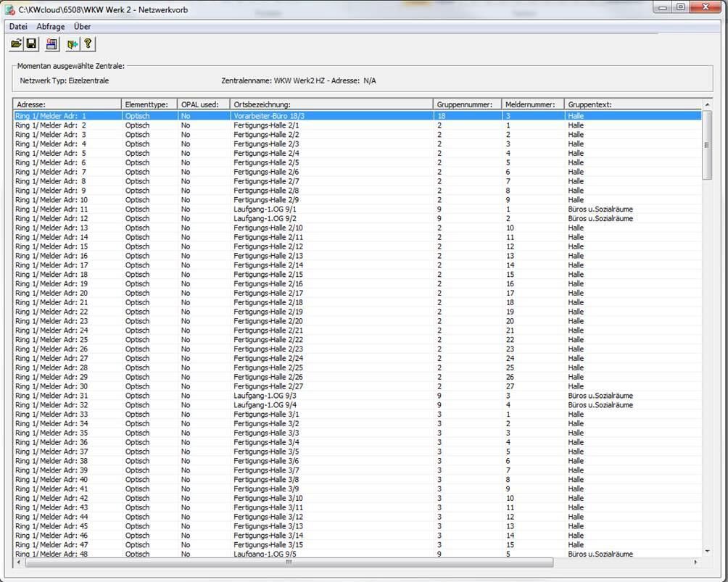This screenshot has width=728, height=582.
Task: Click the query form toolbar icon
Action: point(52,44)
